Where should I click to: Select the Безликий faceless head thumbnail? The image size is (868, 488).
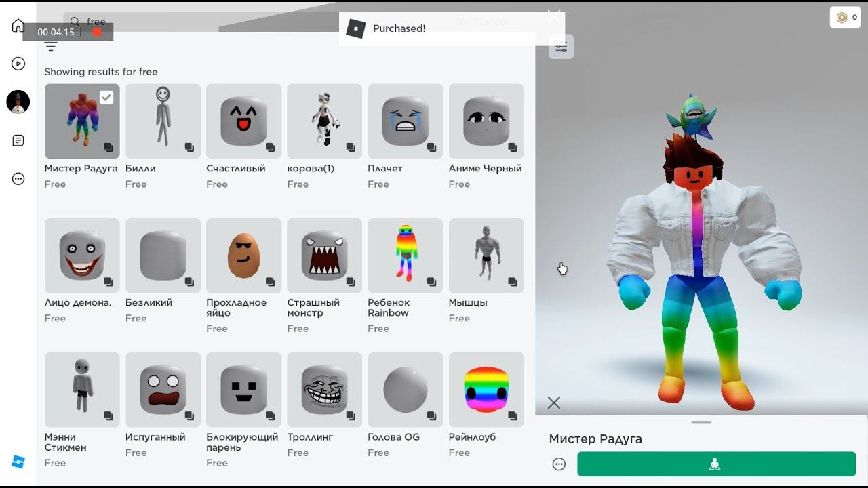[163, 256]
